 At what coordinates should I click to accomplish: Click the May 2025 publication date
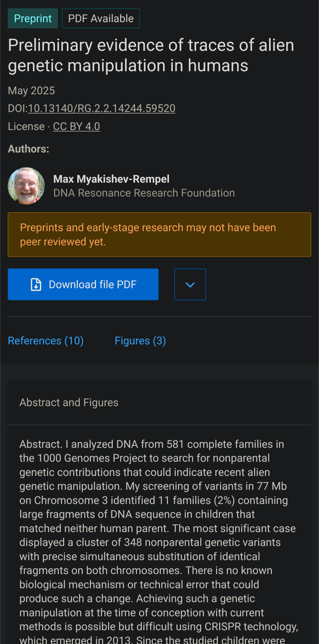click(31, 90)
